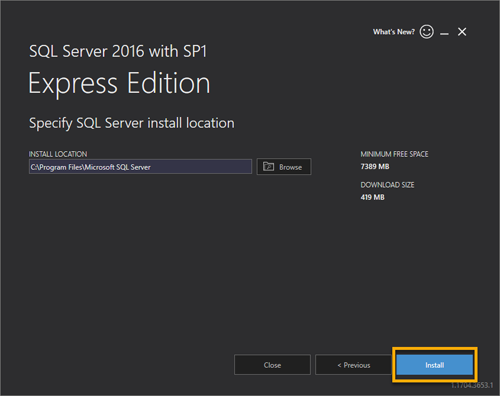
Task: Close the installer with the X icon
Action: click(x=462, y=32)
